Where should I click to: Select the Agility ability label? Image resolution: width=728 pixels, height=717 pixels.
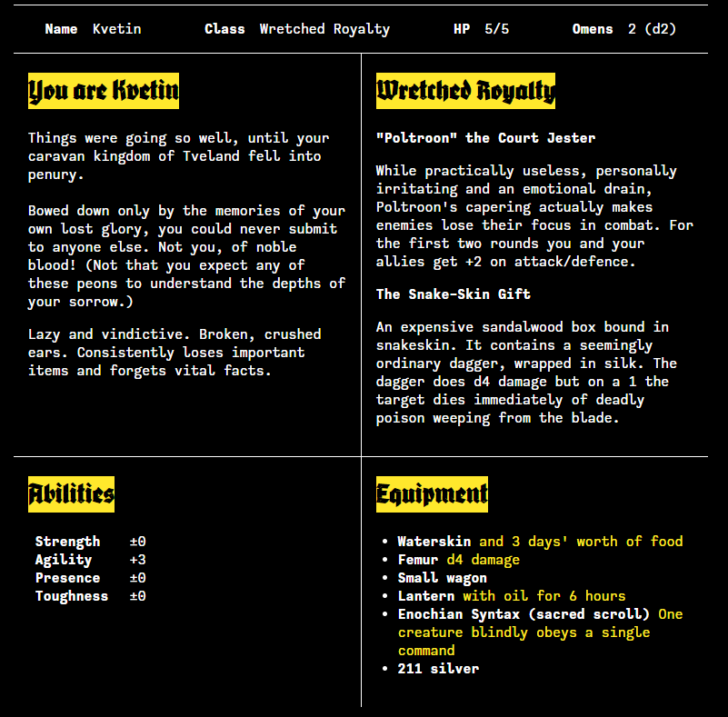tap(64, 560)
